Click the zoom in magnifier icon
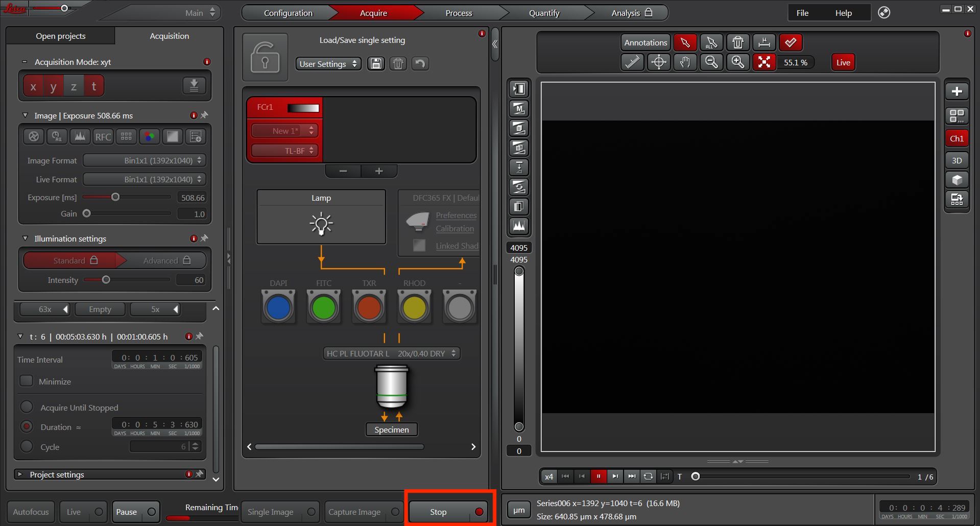This screenshot has width=980, height=526. click(x=737, y=62)
